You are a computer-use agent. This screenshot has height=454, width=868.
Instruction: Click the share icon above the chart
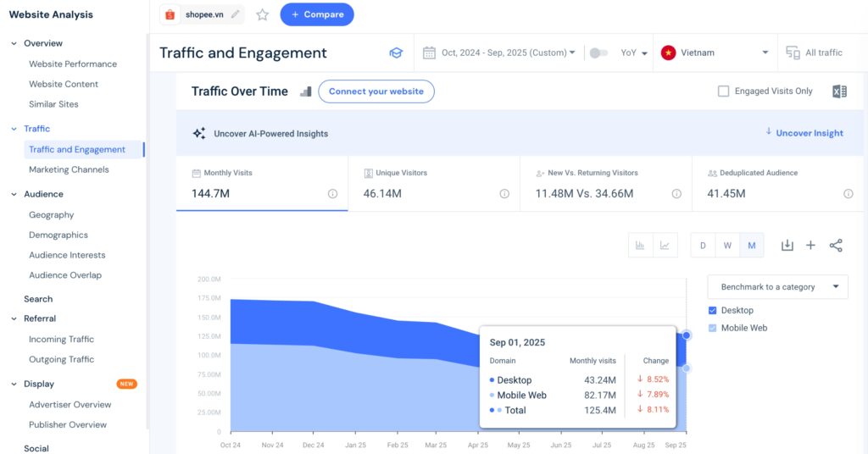836,246
